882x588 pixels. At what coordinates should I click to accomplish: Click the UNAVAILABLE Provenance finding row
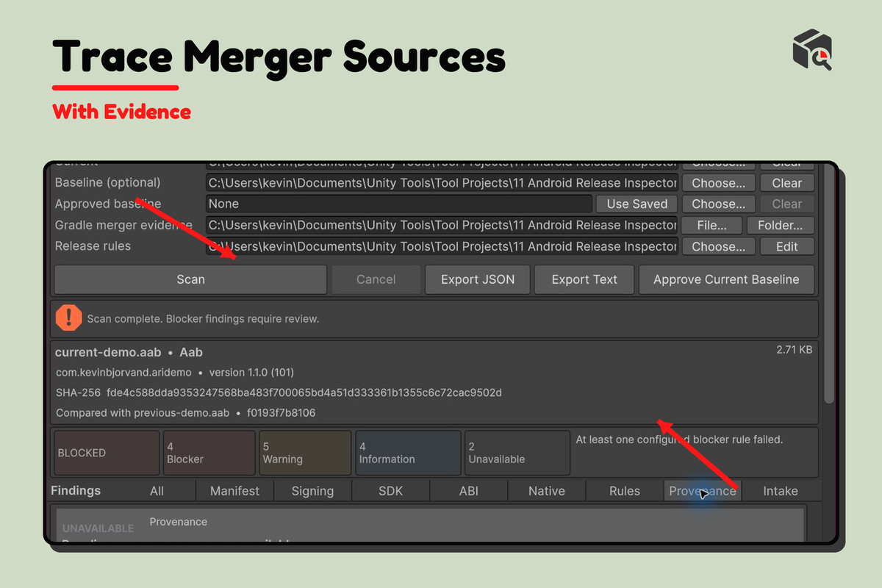click(431, 525)
